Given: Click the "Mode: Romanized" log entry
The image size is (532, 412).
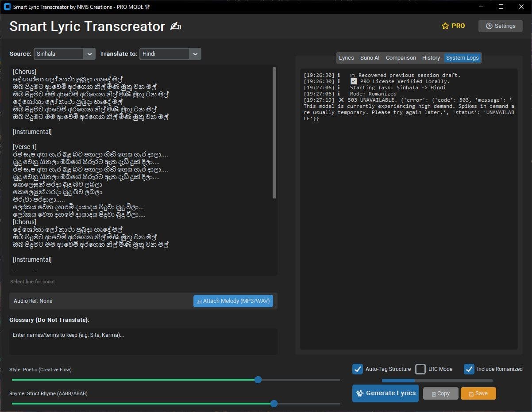Looking at the screenshot, I should [x=373, y=94].
